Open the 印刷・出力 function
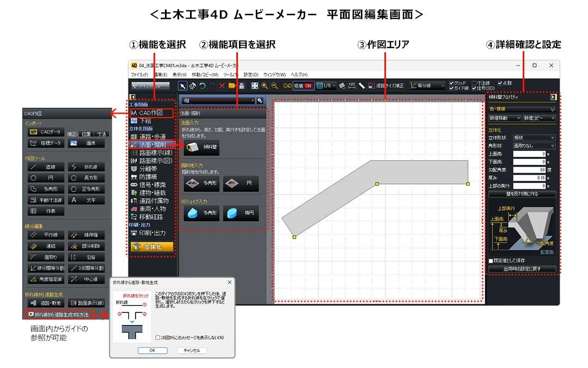The image size is (588, 368). pos(151,232)
